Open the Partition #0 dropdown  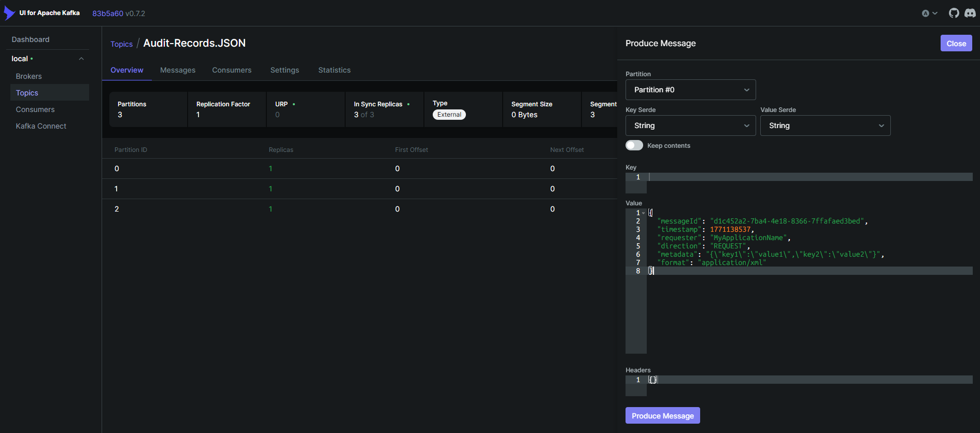690,90
